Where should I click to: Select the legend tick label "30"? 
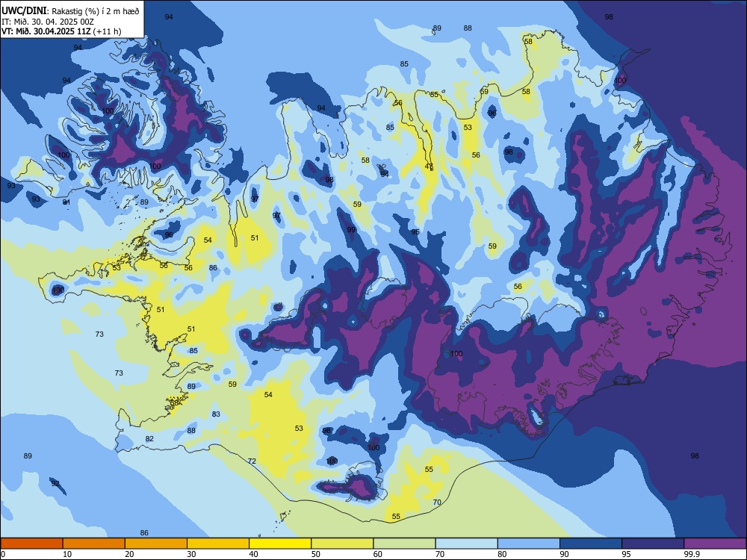click(191, 554)
